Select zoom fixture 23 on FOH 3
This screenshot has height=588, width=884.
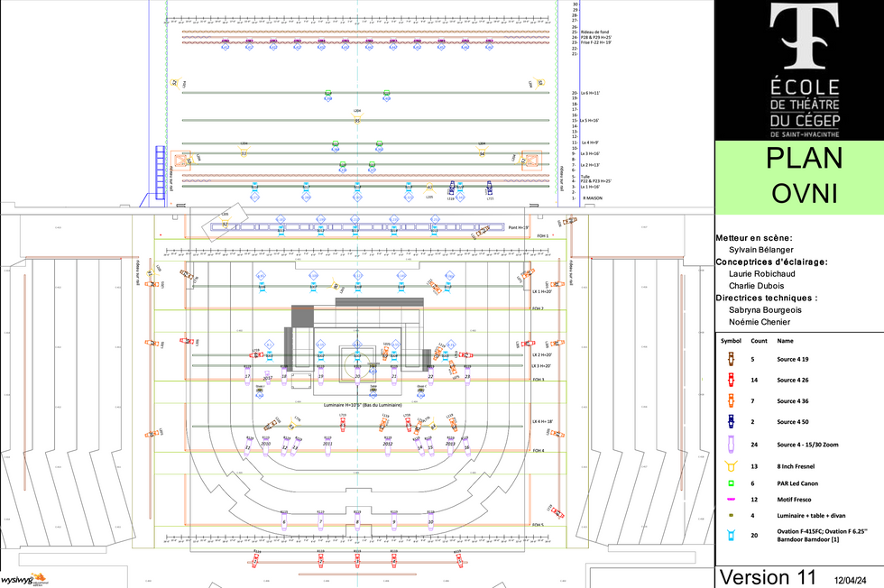[x=467, y=376]
